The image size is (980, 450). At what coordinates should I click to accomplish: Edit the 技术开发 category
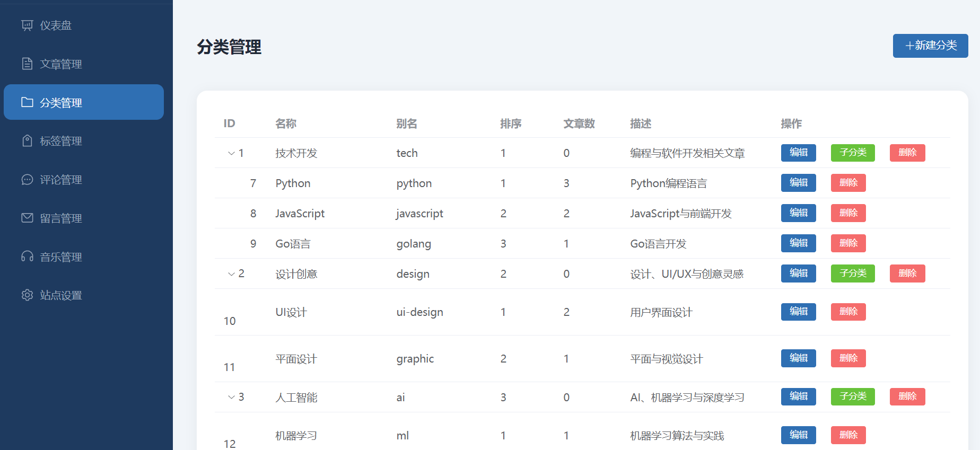[799, 153]
